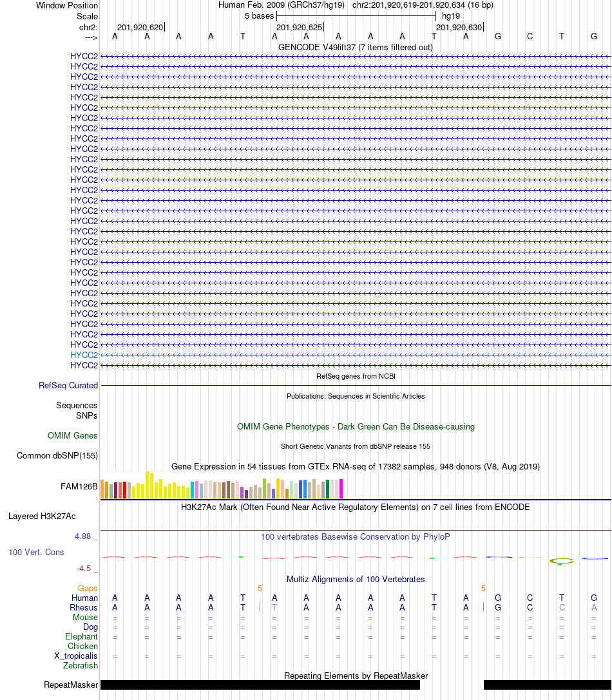The image size is (612, 700).
Task: Click the 201,920,620 ruler coordinate
Action: 140,27
